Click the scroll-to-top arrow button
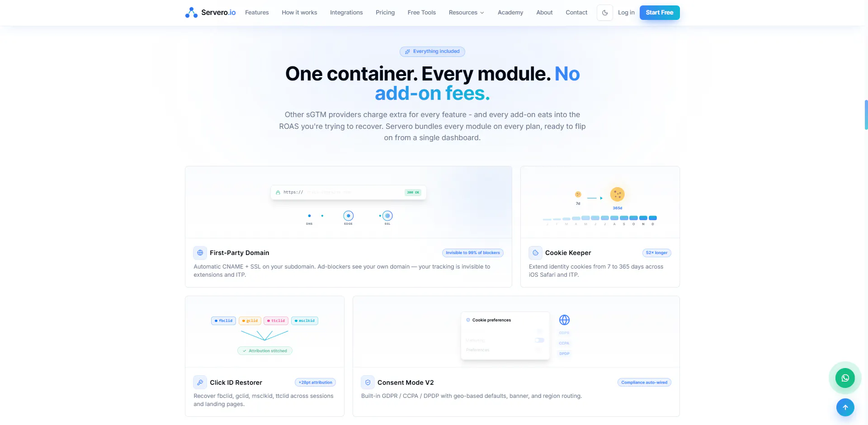The height and width of the screenshot is (425, 868). (x=845, y=407)
